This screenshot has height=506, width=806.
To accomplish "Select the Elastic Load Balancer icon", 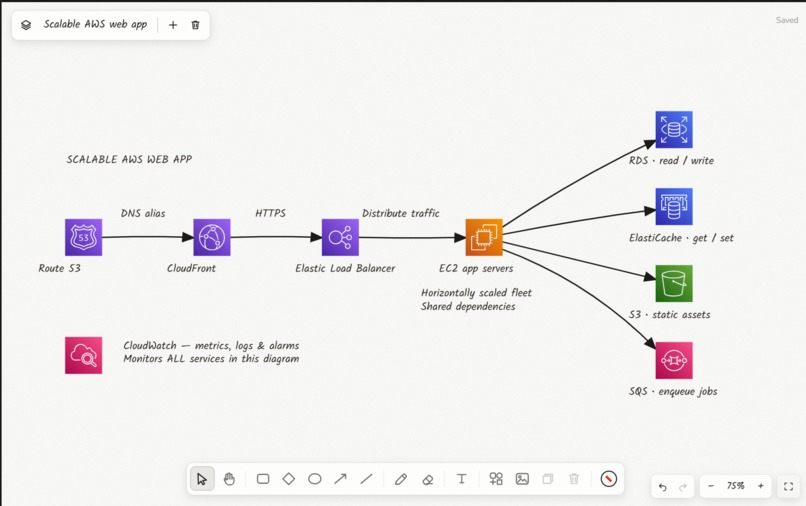I will (340, 237).
